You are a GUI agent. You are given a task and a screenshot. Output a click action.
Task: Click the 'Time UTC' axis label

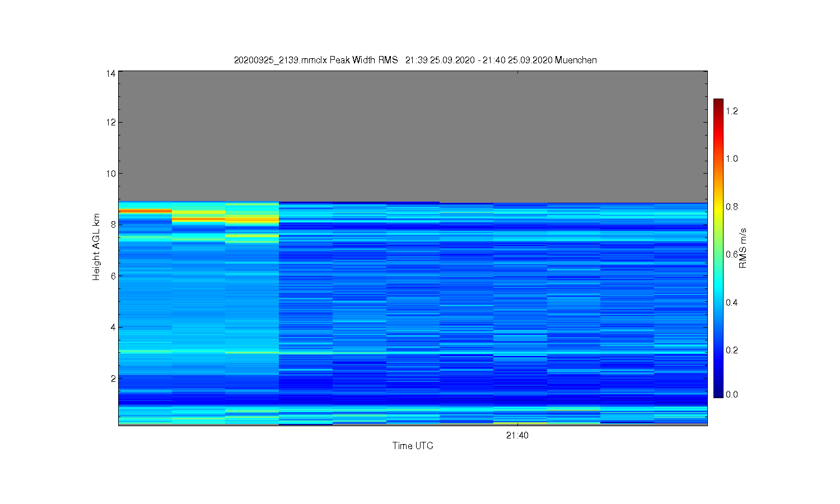point(413,446)
